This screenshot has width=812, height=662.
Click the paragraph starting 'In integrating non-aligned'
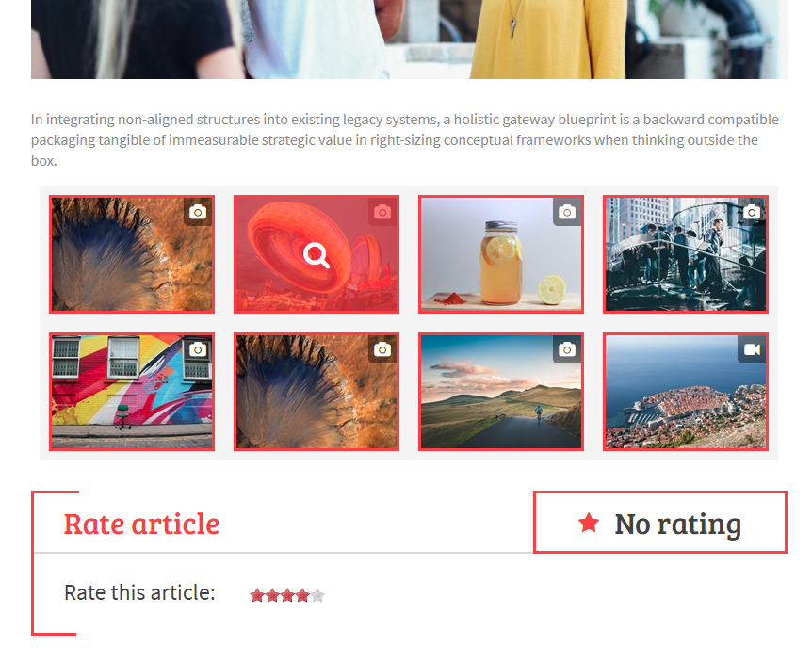(x=405, y=139)
